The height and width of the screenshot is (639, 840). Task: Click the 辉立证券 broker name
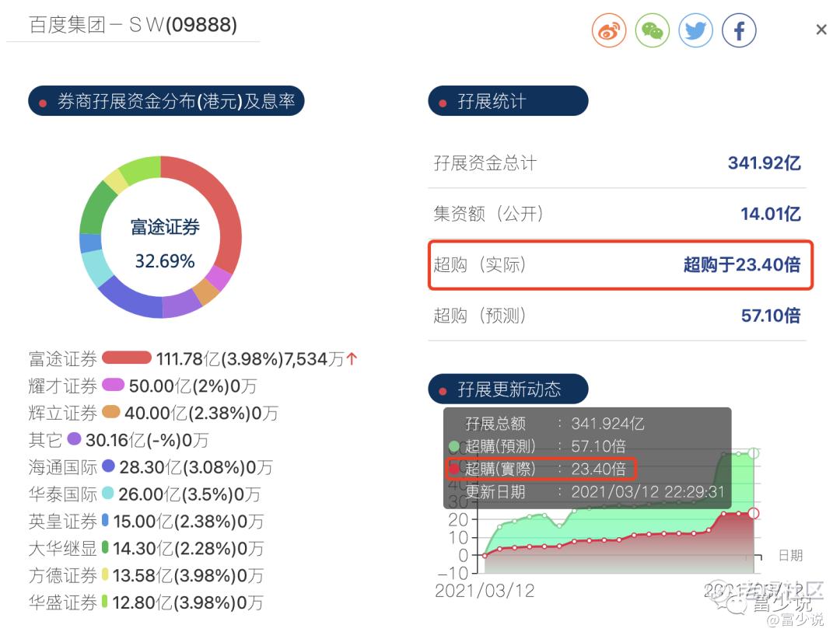coord(63,413)
